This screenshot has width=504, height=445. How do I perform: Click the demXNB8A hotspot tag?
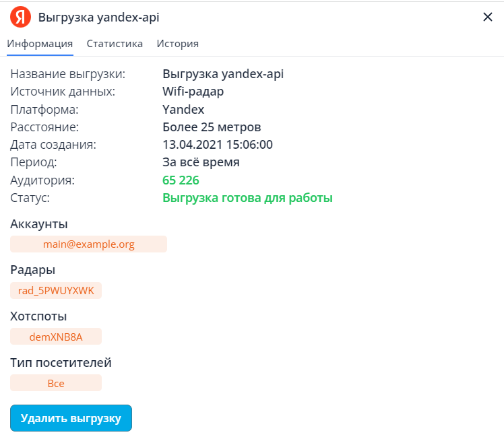[56, 337]
